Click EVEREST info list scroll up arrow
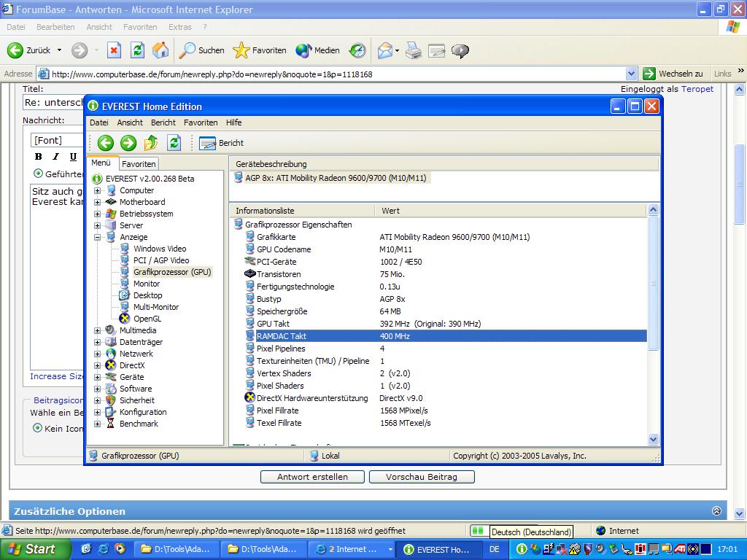This screenshot has height=560, width=747. (653, 209)
